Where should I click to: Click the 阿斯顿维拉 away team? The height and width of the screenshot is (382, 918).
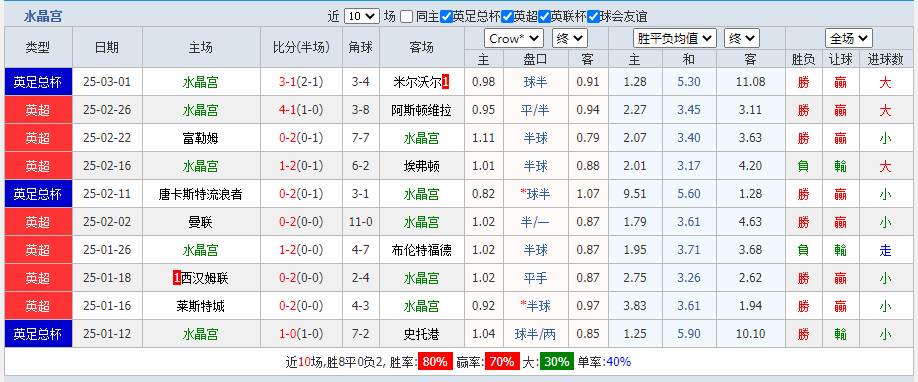[422, 110]
